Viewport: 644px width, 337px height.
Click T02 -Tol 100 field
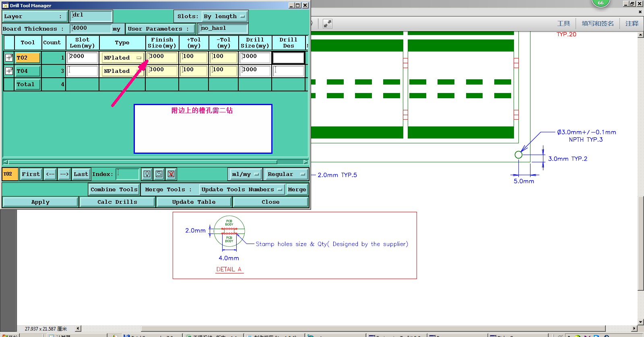(223, 58)
